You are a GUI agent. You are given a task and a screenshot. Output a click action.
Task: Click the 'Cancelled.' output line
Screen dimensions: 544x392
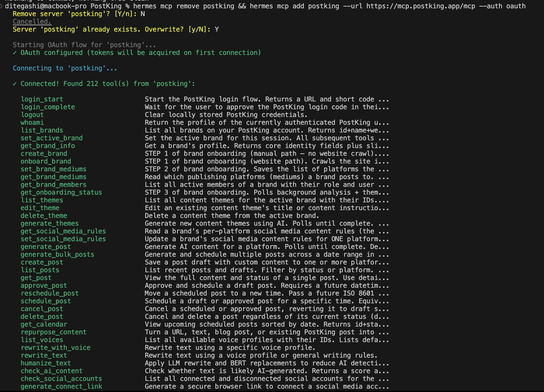coord(32,22)
